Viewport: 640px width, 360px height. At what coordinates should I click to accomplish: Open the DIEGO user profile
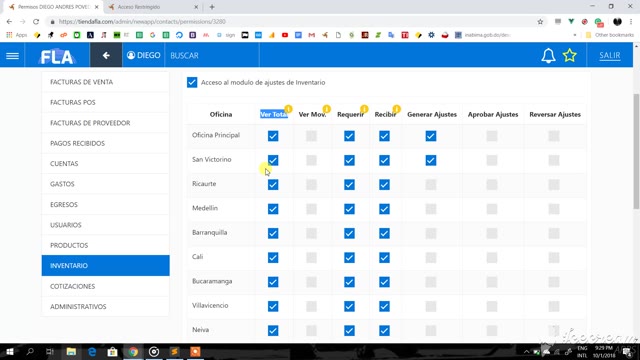pyautogui.click(x=143, y=55)
